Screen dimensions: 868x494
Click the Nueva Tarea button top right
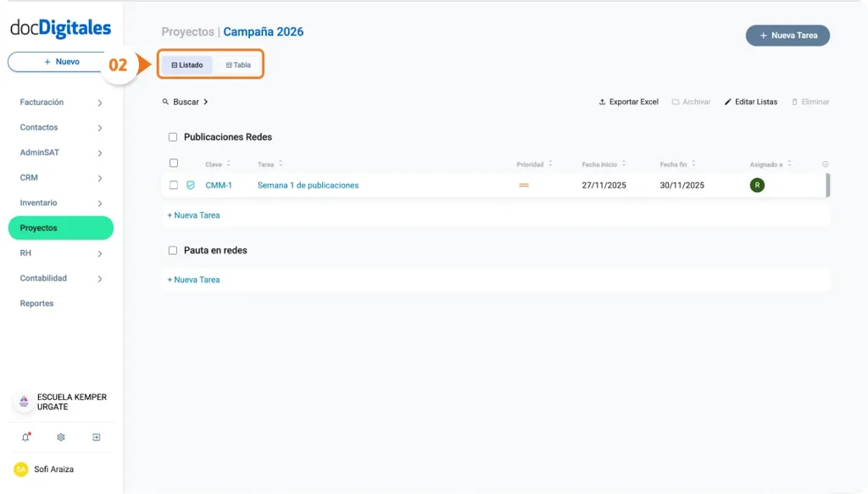[787, 35]
